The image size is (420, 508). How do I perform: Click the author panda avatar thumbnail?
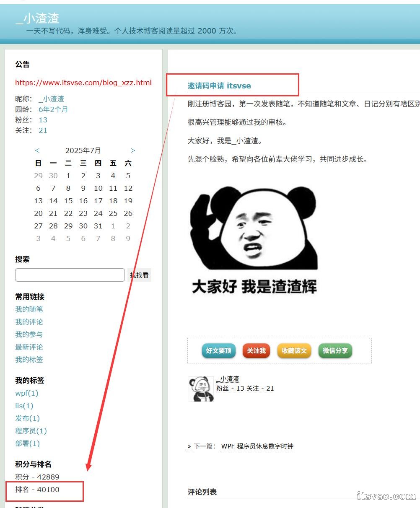coord(201,389)
